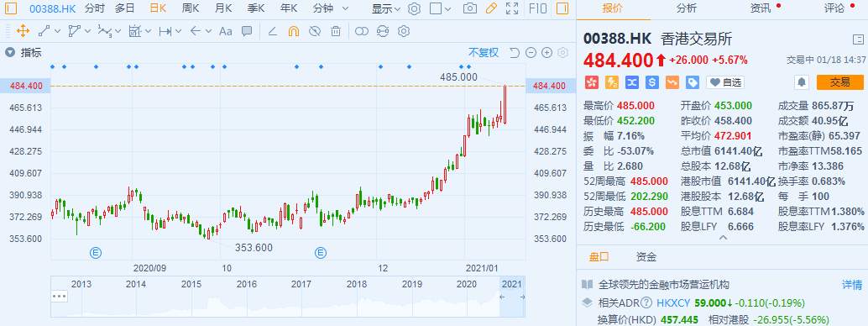Click the HKXCY ADR link

(x=673, y=302)
